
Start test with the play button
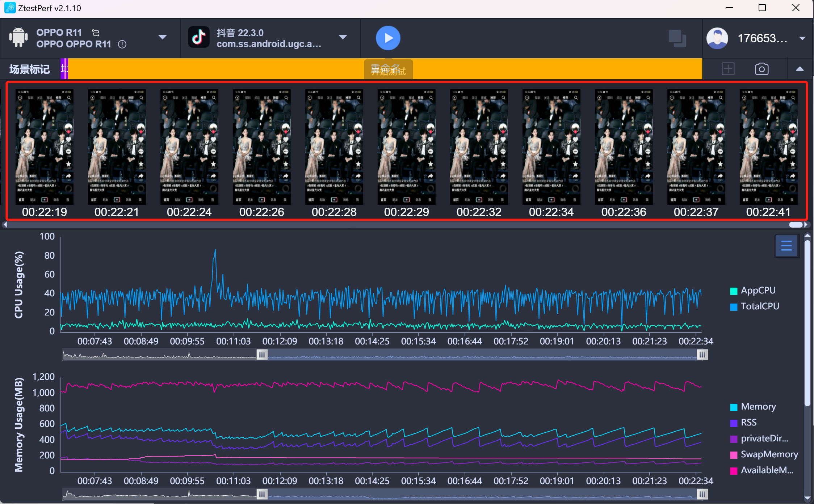(388, 38)
